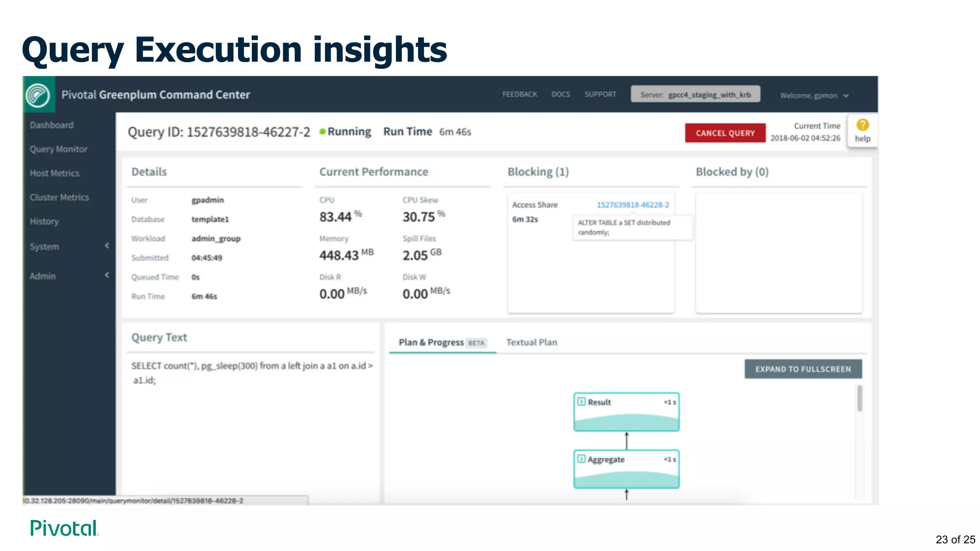Click the Result node progress bar
Viewport: 980px width, 551px height.
coord(626,422)
